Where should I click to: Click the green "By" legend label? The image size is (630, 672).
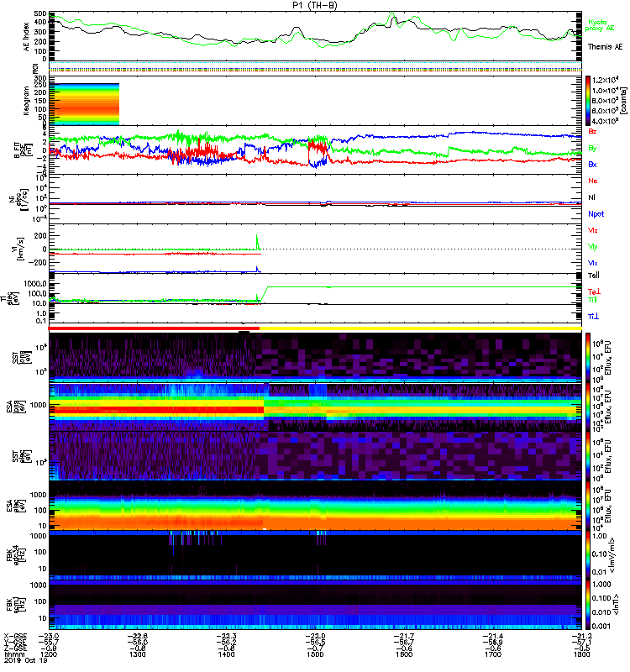point(592,148)
